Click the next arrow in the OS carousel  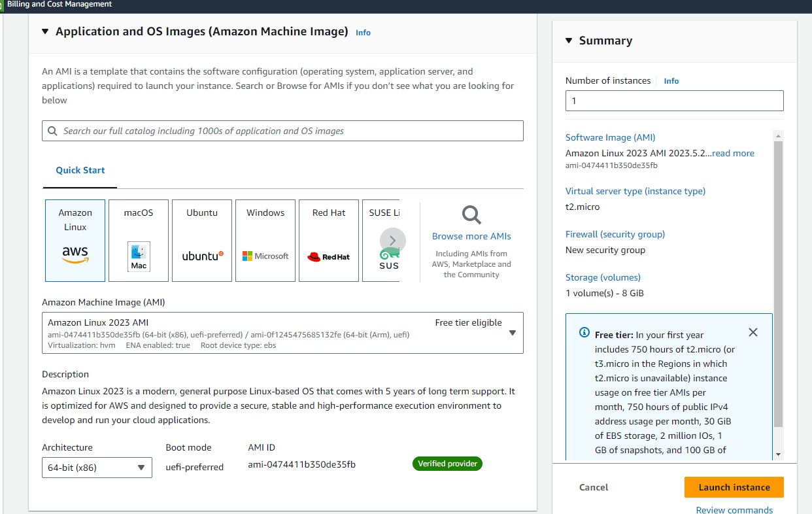point(392,240)
